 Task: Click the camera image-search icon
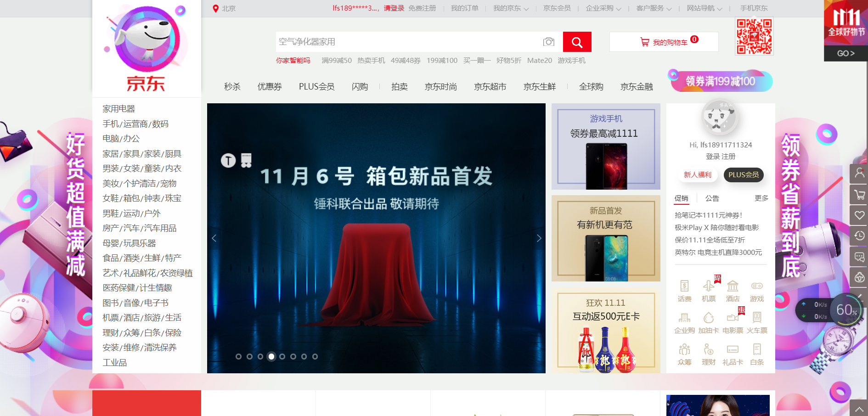point(548,42)
